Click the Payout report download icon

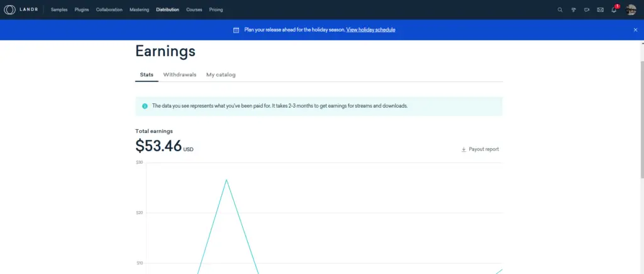(464, 149)
